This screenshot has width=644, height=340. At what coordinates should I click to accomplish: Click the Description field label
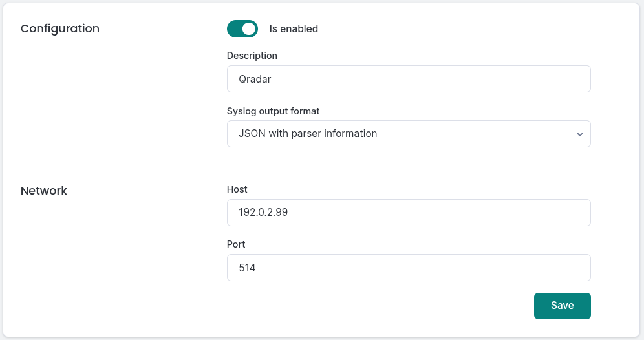252,56
